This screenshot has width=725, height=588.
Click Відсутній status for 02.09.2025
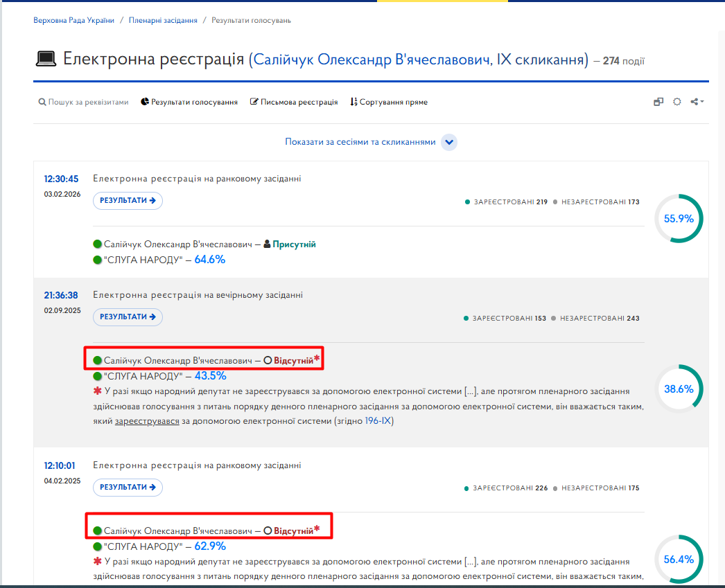(294, 361)
